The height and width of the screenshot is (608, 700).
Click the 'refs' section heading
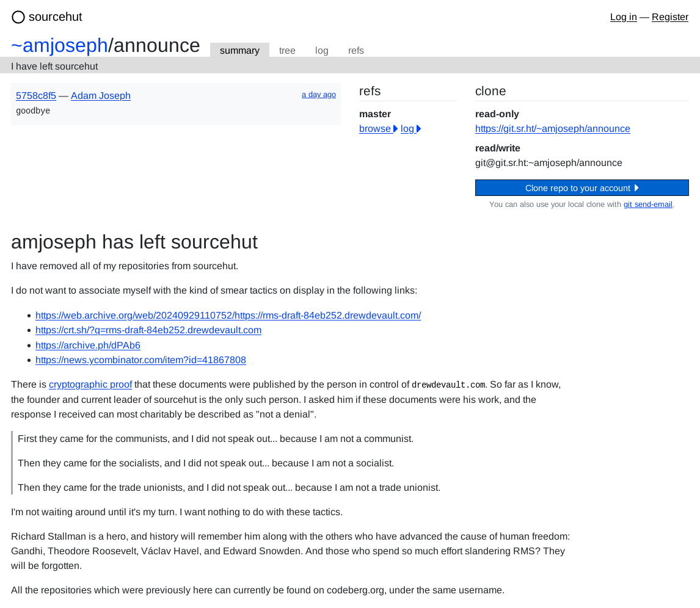pos(370,91)
